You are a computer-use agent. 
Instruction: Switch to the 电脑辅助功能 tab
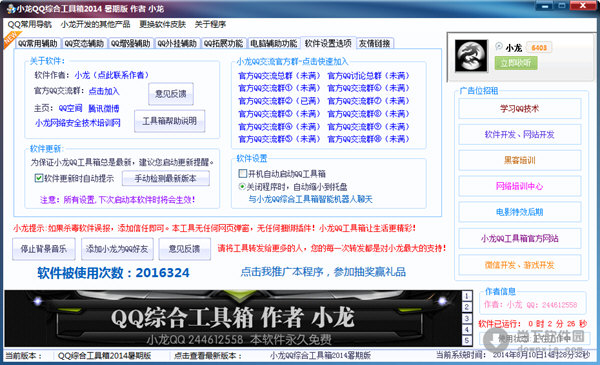click(274, 43)
